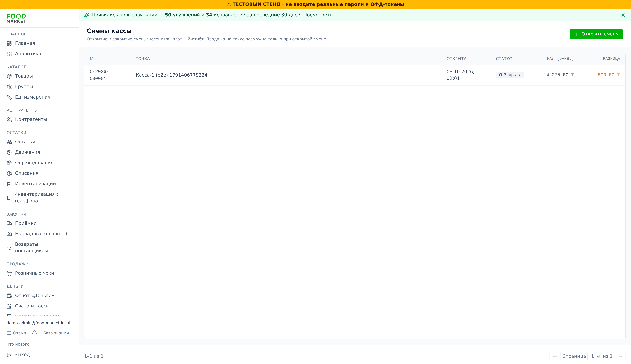Open the База знаний link
Image resolution: width=631 pixels, height=364 pixels.
56,333
